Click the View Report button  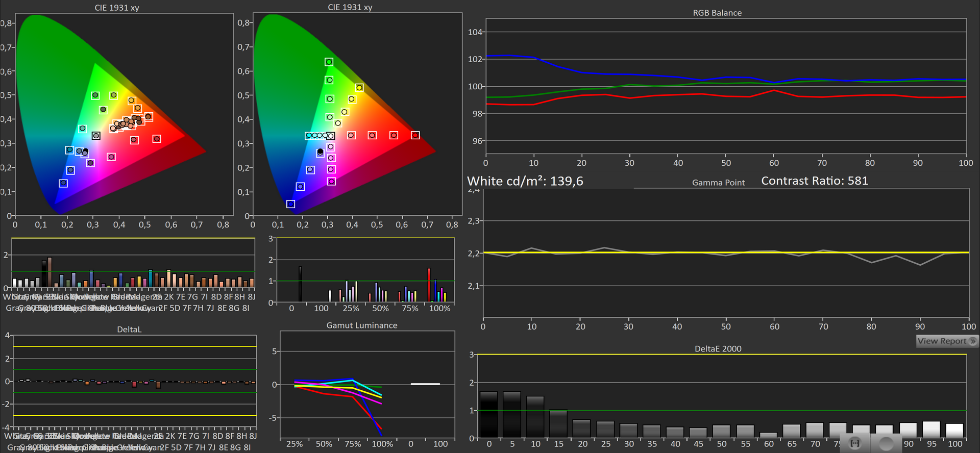[x=942, y=341]
